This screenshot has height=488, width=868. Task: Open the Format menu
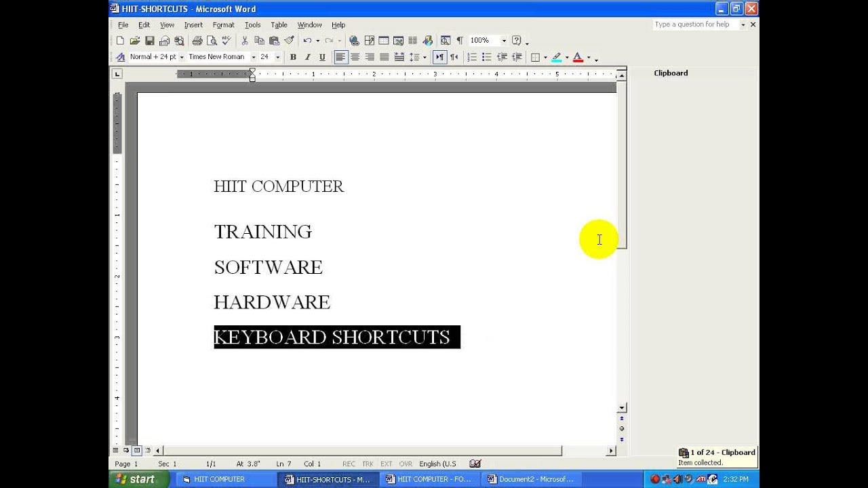223,25
